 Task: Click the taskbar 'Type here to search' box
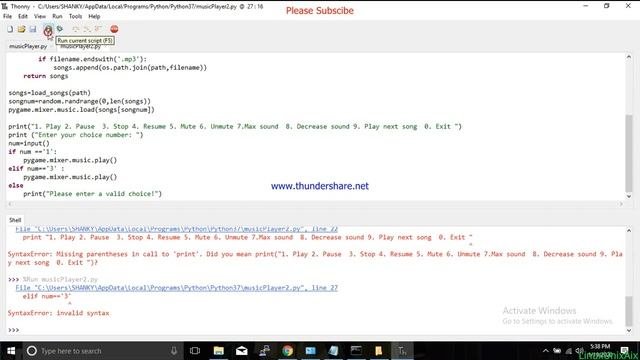click(x=102, y=351)
